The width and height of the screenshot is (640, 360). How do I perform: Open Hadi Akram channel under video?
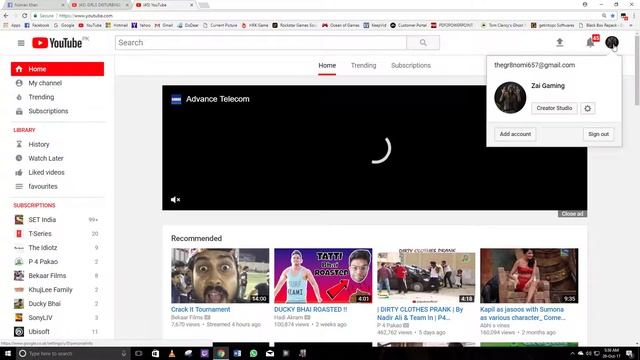(x=289, y=317)
